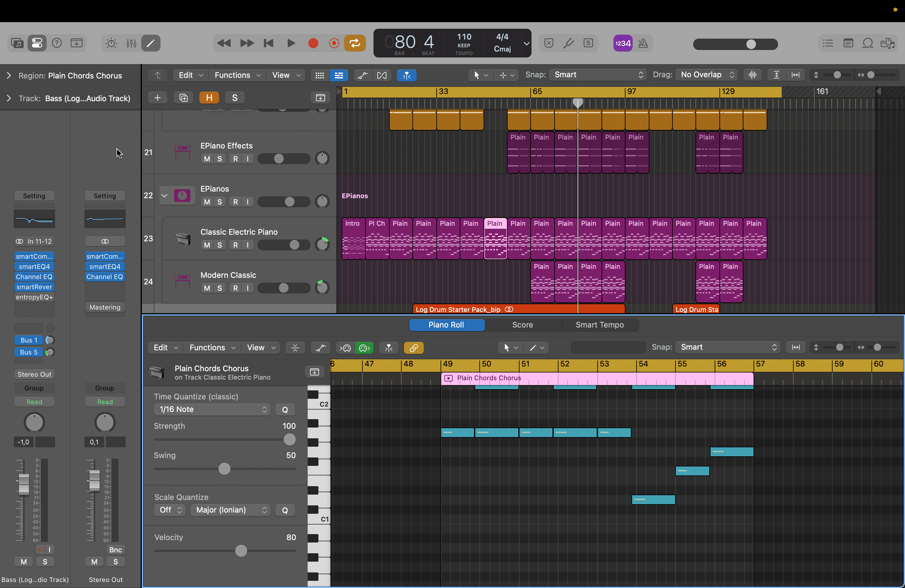
Task: Open the 1/16 Note quantize dropdown
Action: (x=212, y=410)
